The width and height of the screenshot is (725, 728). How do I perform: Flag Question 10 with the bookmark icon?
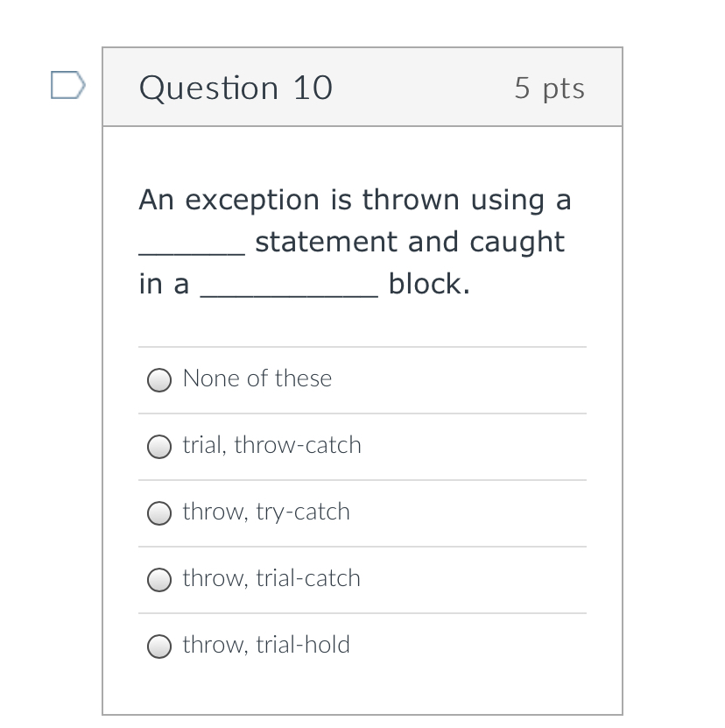point(68,86)
